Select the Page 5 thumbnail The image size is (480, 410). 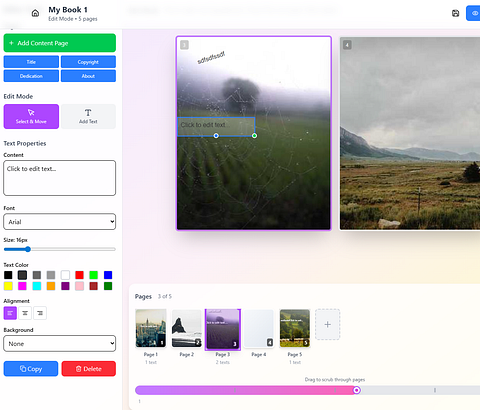(295, 328)
